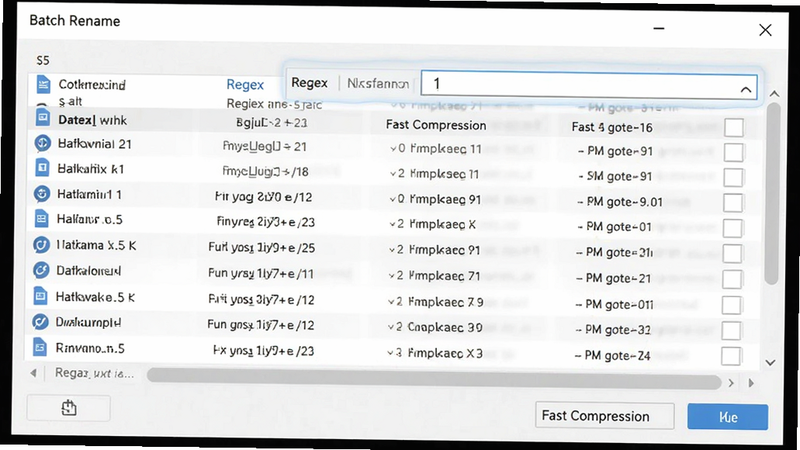Select the Datex| wihk row name
800x450 pixels.
coord(92,120)
